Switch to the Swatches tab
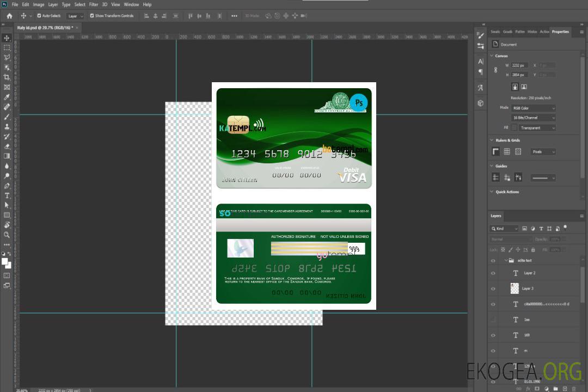This screenshot has width=588, height=392. point(495,32)
